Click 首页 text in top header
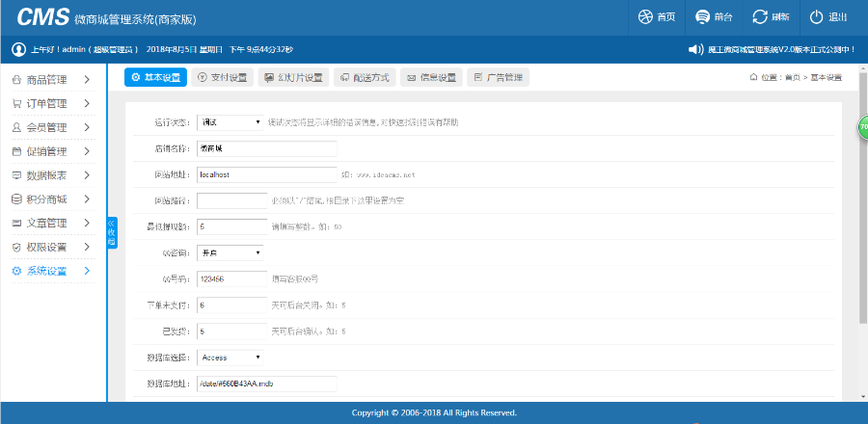The width and height of the screenshot is (868, 424). (665, 17)
